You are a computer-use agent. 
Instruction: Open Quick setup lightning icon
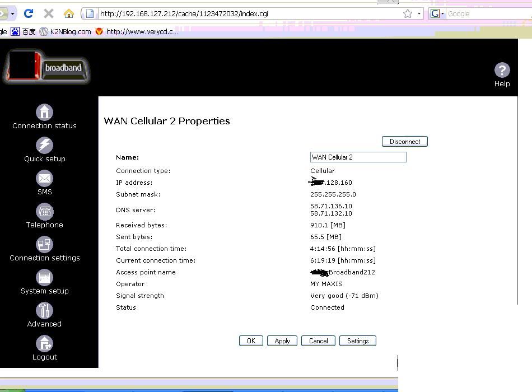point(44,146)
